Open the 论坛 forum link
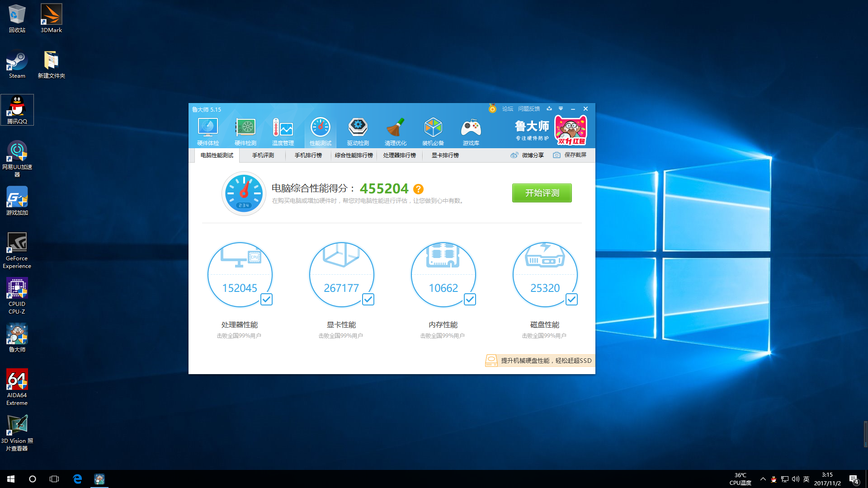The image size is (868, 488). (508, 108)
